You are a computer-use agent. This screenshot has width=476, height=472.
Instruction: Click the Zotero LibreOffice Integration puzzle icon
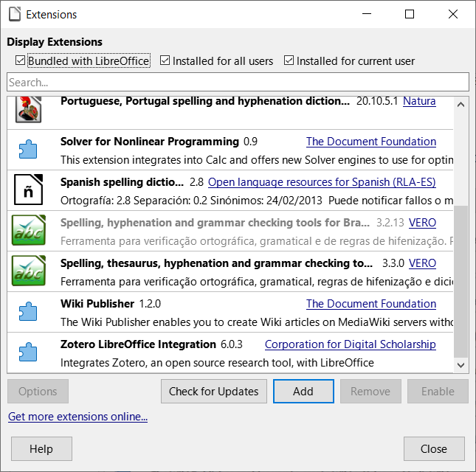click(x=28, y=352)
